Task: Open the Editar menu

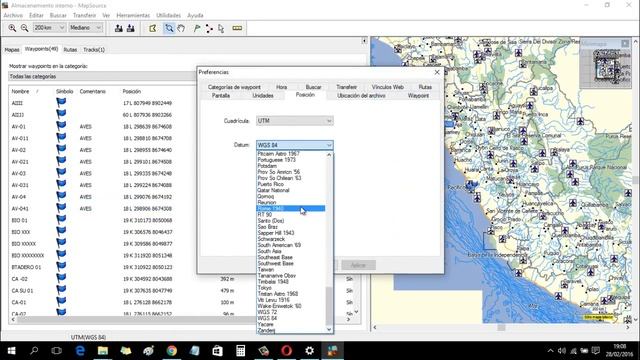Action: 36,15
